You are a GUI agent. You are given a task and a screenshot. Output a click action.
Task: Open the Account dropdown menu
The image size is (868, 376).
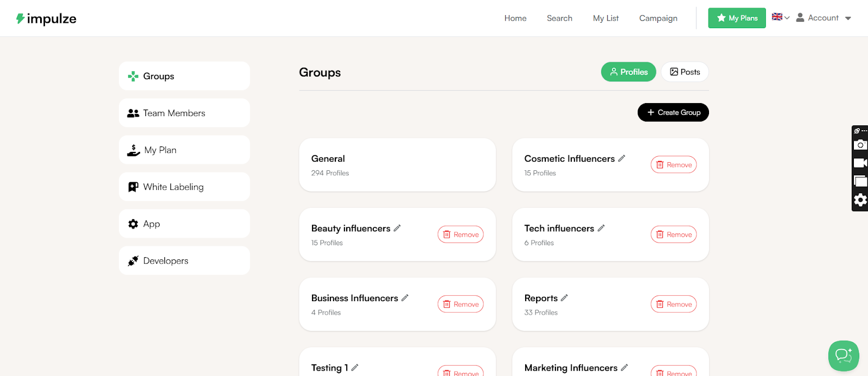824,18
